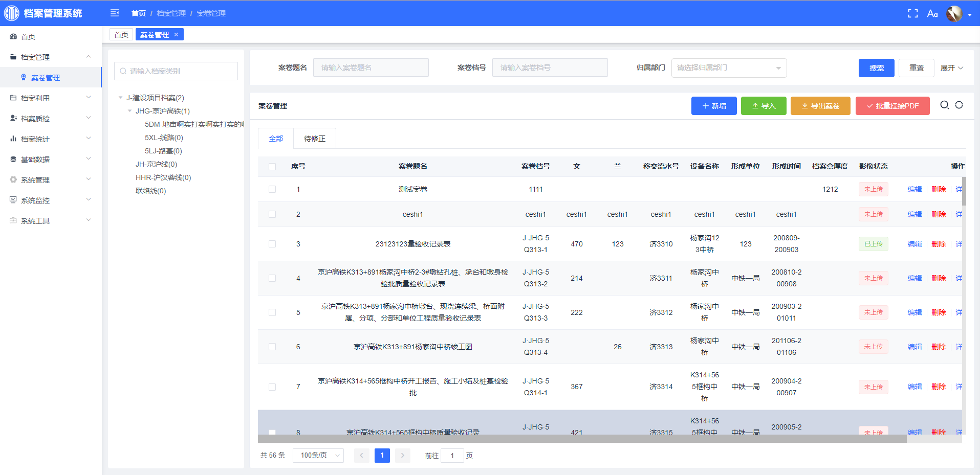
Task: Click the 档案质检 sidebar icon
Action: click(x=13, y=118)
